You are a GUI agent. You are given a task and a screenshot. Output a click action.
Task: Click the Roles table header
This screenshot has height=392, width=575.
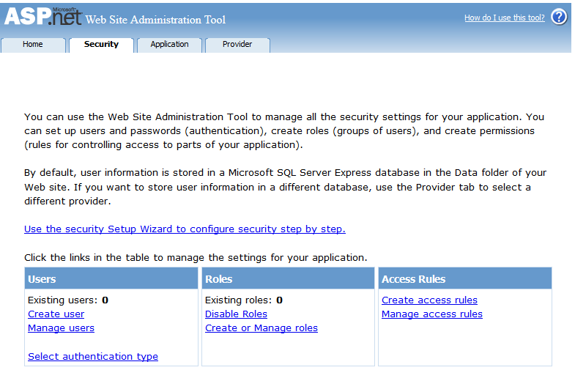click(x=218, y=279)
